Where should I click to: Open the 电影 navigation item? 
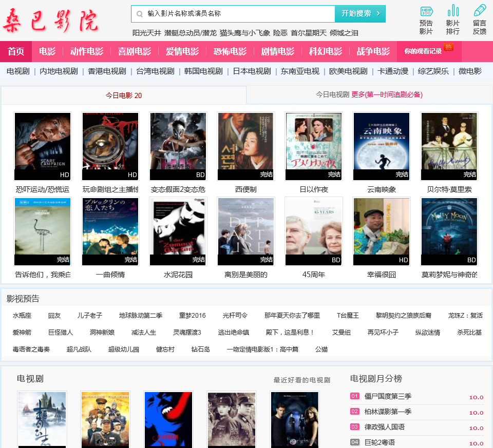point(47,51)
